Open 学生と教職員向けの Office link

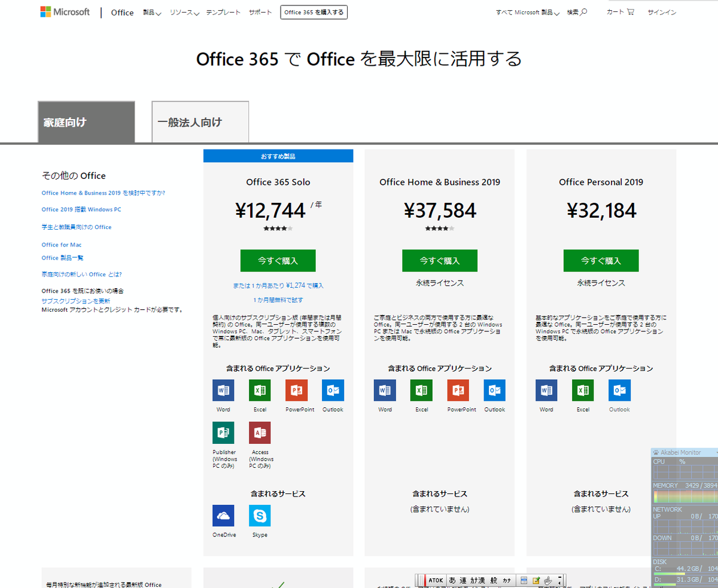(77, 227)
